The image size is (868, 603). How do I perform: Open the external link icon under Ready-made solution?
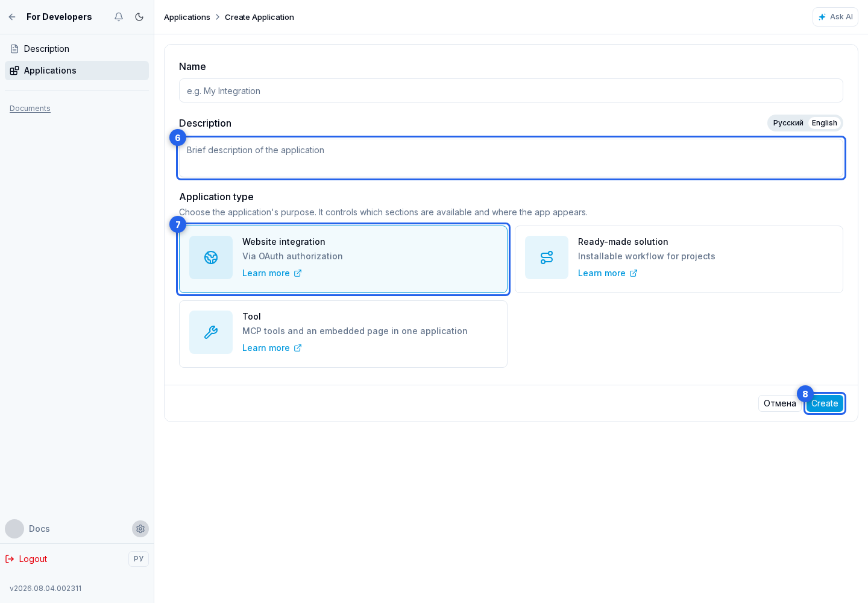click(x=634, y=273)
